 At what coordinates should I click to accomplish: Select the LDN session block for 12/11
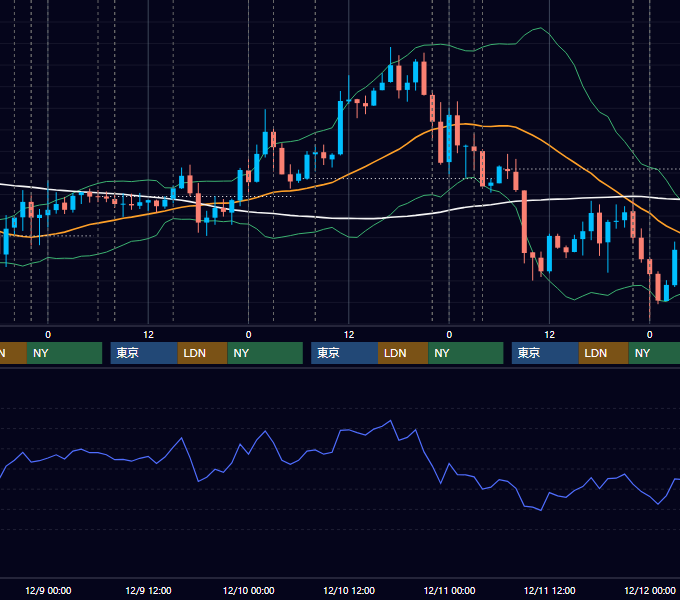point(604,353)
